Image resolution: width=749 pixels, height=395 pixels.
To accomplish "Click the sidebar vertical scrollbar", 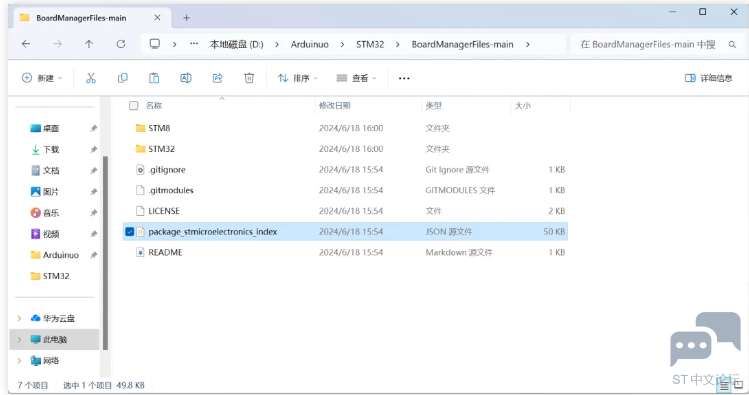I will point(105,253).
